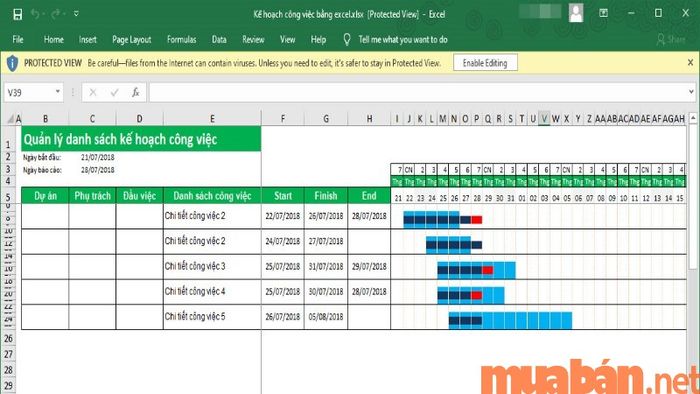This screenshot has width=700, height=394.
Task: Click the cell 'Chi tiết công việc 4'
Action: 212,292
